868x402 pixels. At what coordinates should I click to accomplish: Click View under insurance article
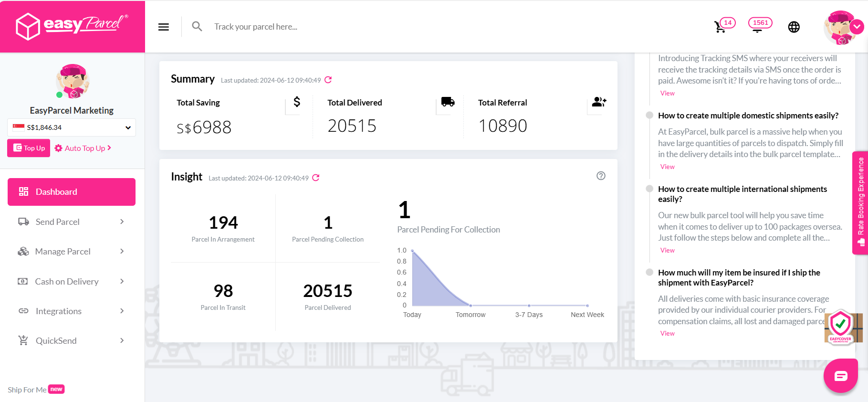(667, 333)
